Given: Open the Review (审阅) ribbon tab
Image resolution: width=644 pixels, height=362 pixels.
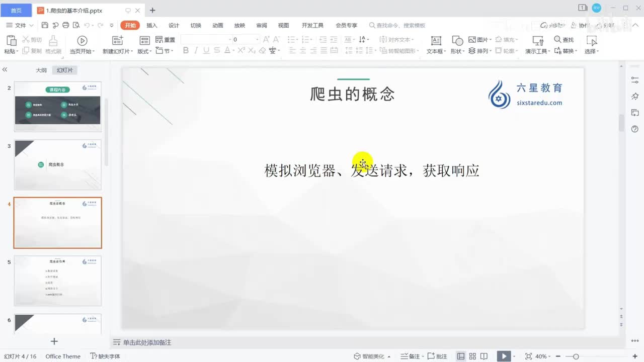Looking at the screenshot, I should 262,25.
